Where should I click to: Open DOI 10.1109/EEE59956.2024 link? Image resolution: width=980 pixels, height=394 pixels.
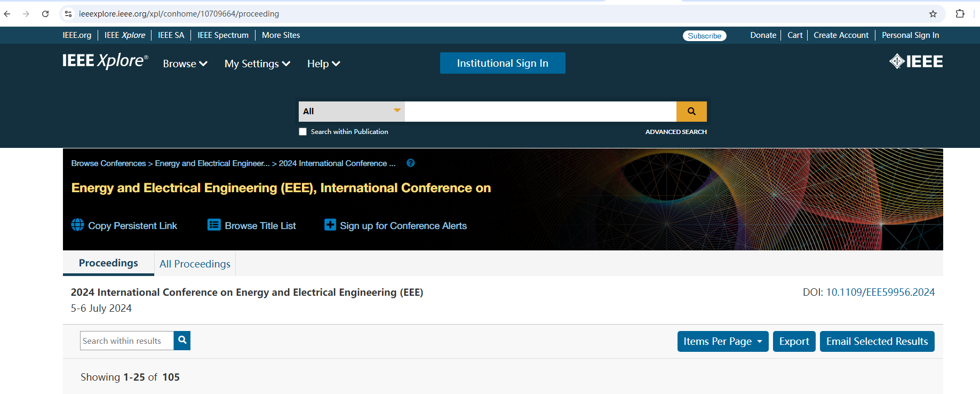[880, 292]
